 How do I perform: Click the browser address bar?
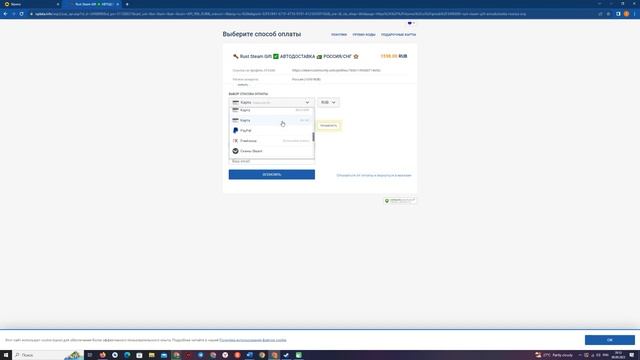(310, 14)
